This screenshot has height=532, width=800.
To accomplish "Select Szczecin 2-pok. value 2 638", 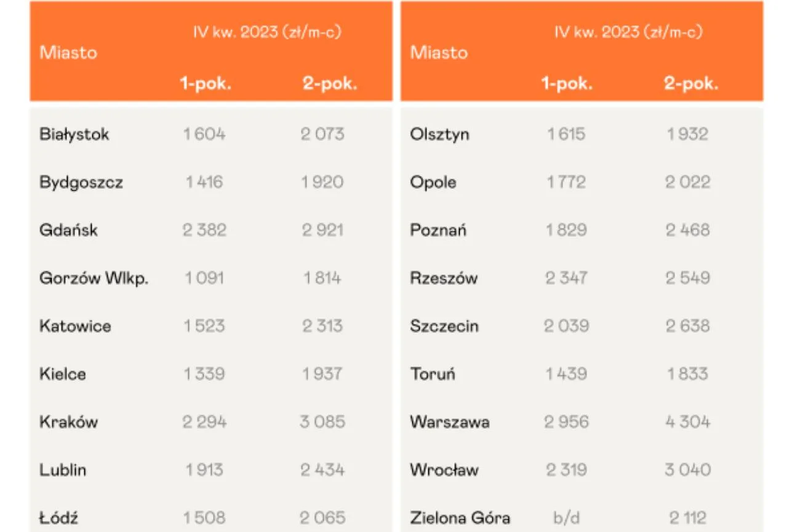I will pos(688,326).
